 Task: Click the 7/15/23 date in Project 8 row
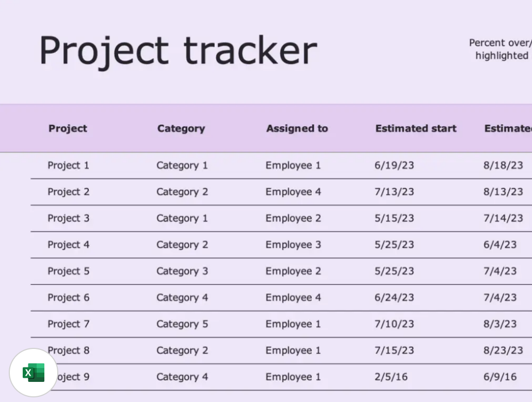pos(394,350)
